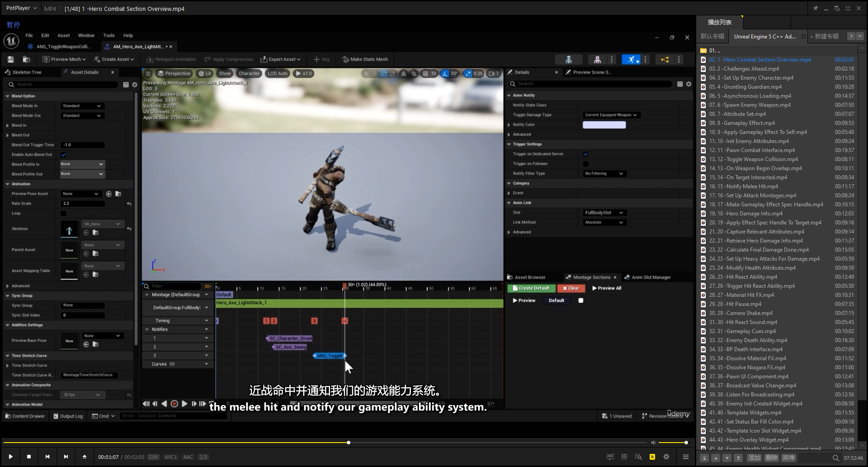
Task: Click the timeline play forward button
Action: click(184, 404)
